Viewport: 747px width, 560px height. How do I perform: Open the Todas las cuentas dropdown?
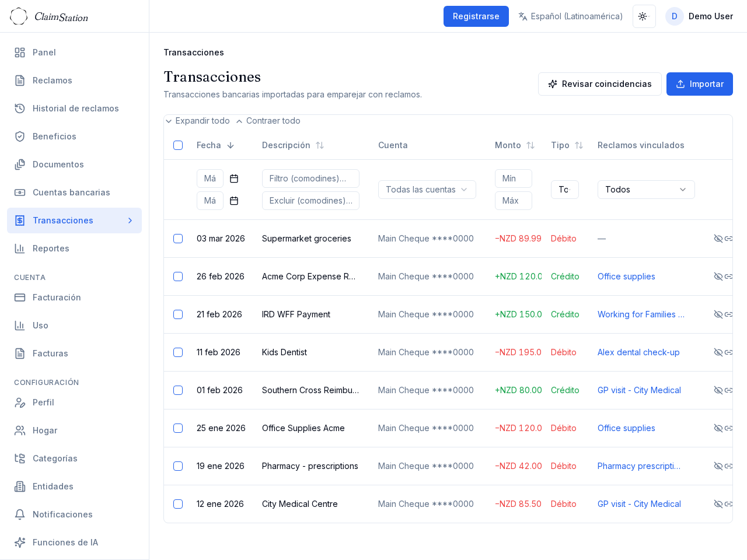[x=427, y=190]
